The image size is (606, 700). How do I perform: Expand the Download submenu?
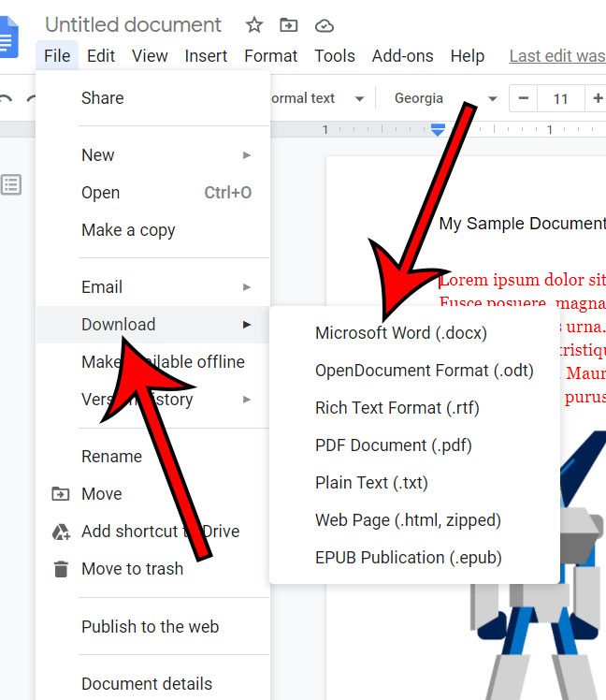(153, 325)
